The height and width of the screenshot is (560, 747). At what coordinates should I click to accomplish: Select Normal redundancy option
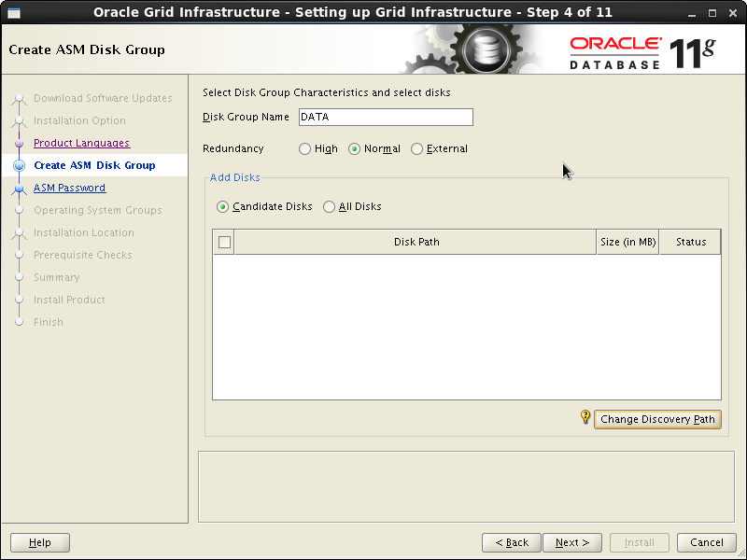tap(354, 149)
